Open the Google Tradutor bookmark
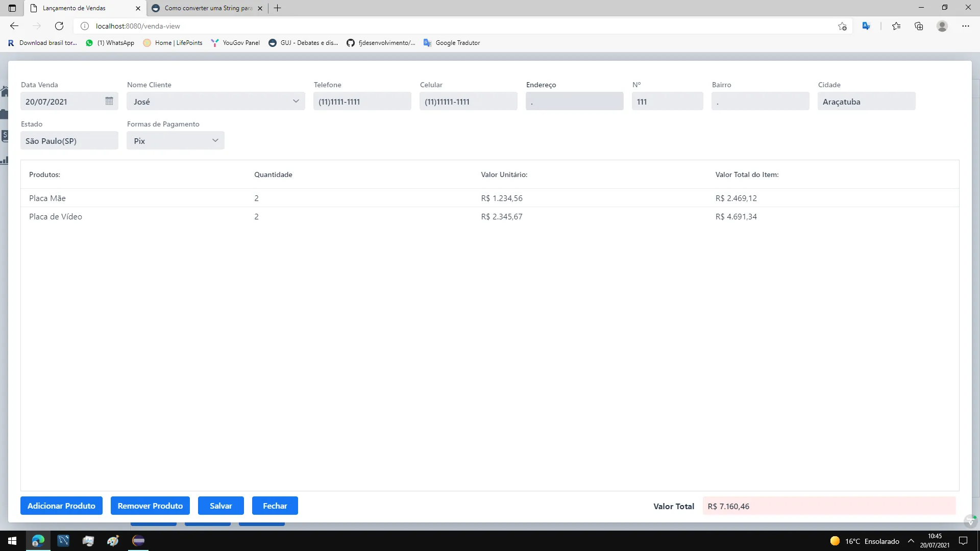 tap(452, 43)
